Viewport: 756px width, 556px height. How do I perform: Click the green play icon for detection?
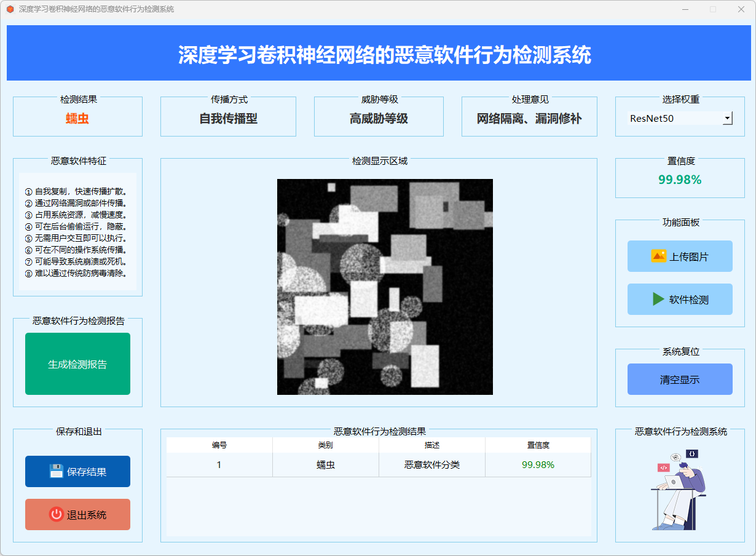click(658, 300)
